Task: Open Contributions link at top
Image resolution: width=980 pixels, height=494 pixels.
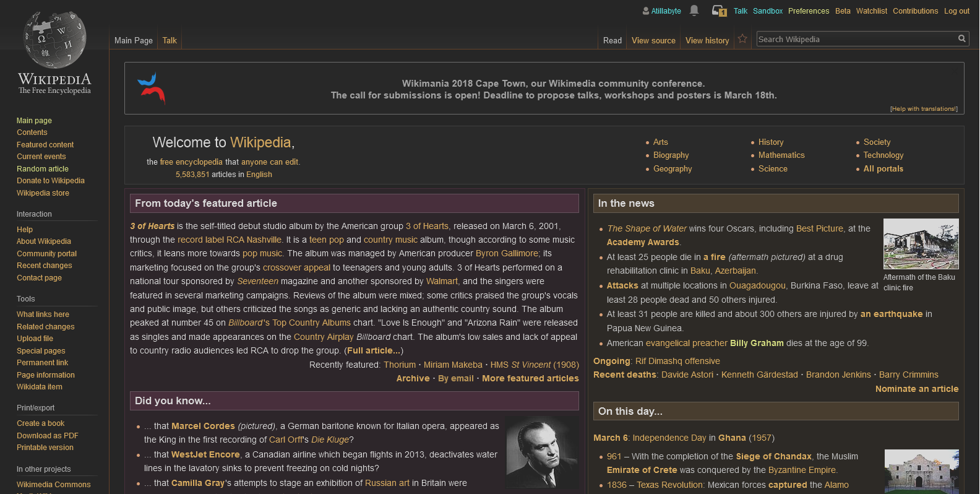Action: (916, 11)
